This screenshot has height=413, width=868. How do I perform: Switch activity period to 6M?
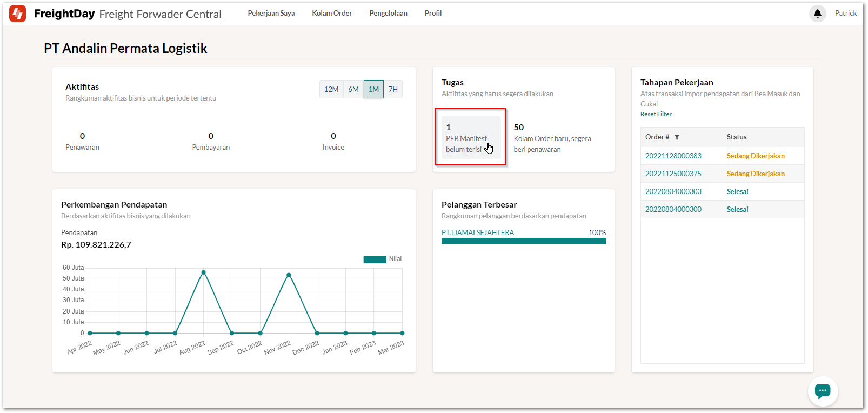[353, 89]
